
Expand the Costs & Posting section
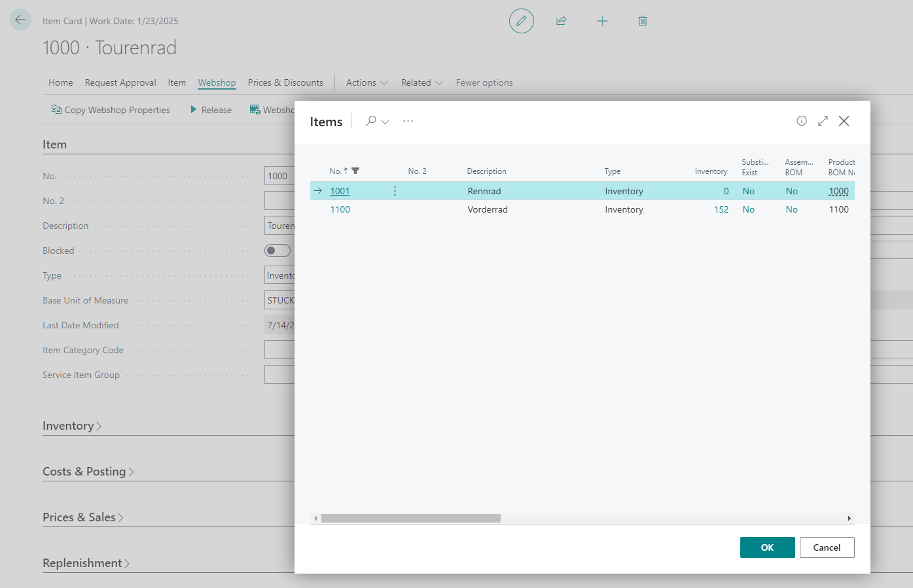point(88,472)
